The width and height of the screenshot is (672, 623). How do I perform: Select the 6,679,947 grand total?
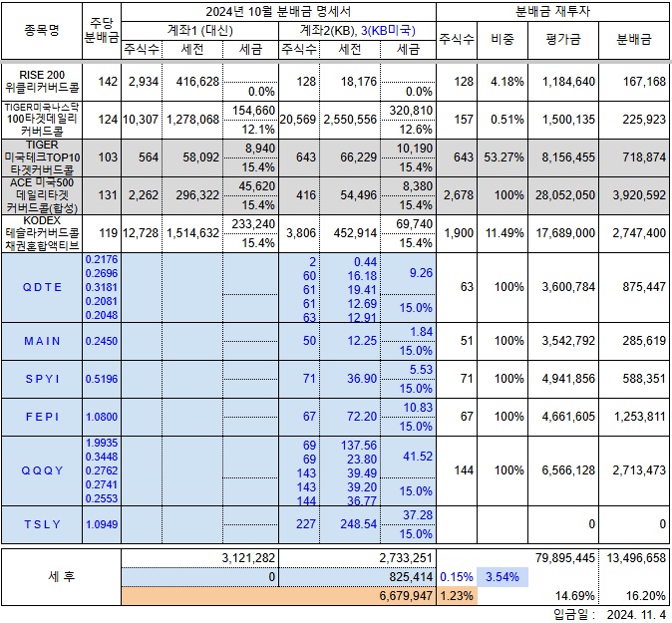(406, 596)
